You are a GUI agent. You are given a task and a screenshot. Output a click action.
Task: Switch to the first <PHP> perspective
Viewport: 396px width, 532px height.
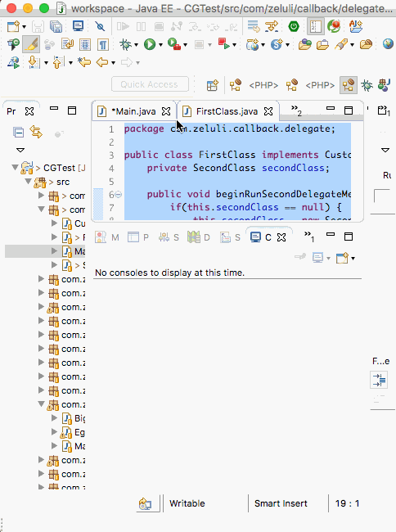click(255, 85)
